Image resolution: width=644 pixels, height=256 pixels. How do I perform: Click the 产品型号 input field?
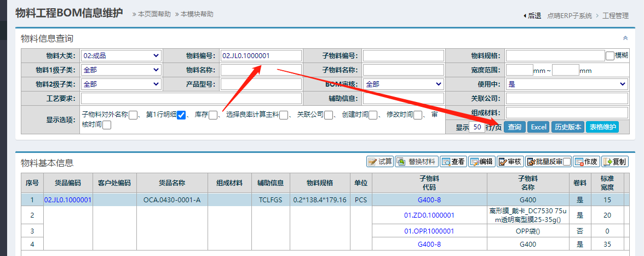pos(261,84)
